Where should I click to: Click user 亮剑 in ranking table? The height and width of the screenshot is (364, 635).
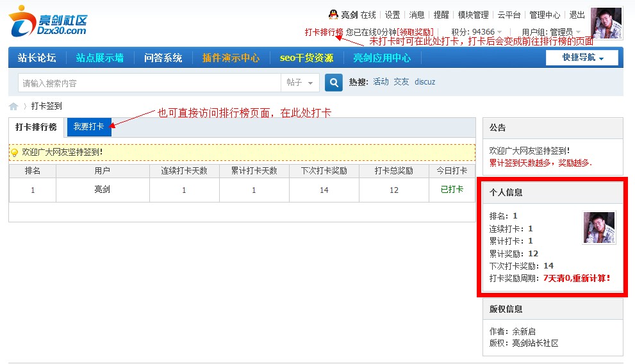click(103, 190)
